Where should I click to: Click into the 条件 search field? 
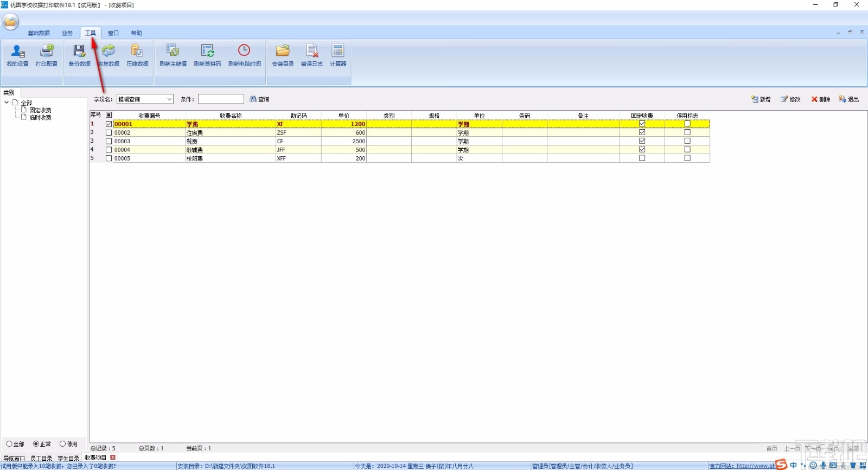click(x=221, y=99)
